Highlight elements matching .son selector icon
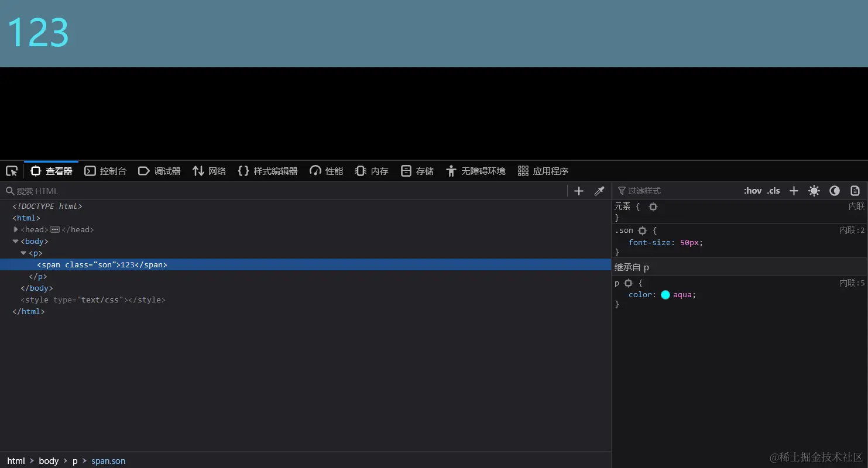 [642, 230]
